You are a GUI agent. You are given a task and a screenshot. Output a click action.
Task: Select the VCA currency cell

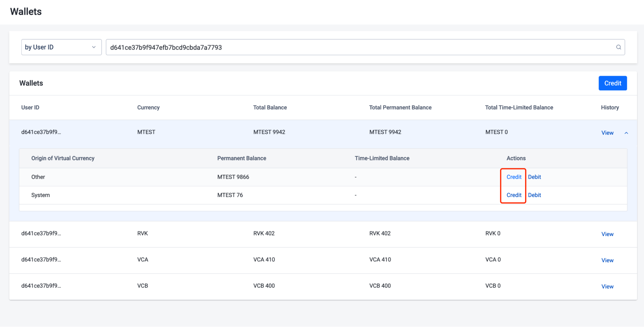pyautogui.click(x=142, y=260)
